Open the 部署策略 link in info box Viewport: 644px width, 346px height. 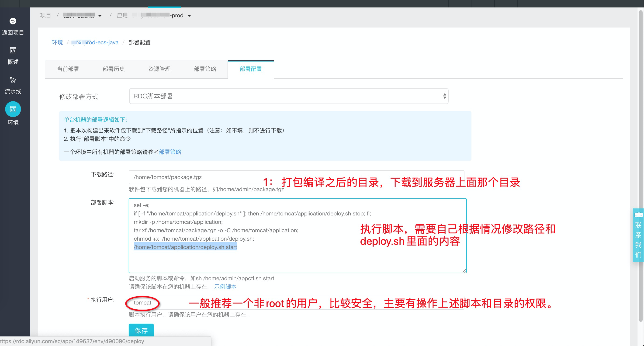click(170, 152)
